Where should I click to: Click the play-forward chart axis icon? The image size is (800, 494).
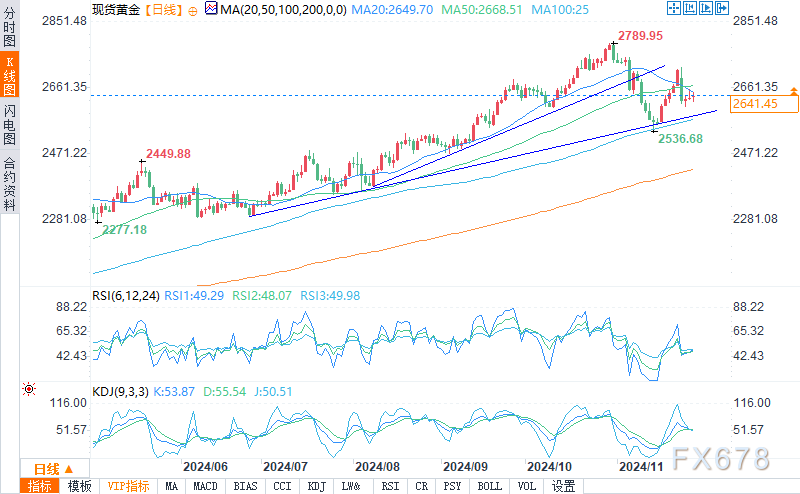point(706,8)
